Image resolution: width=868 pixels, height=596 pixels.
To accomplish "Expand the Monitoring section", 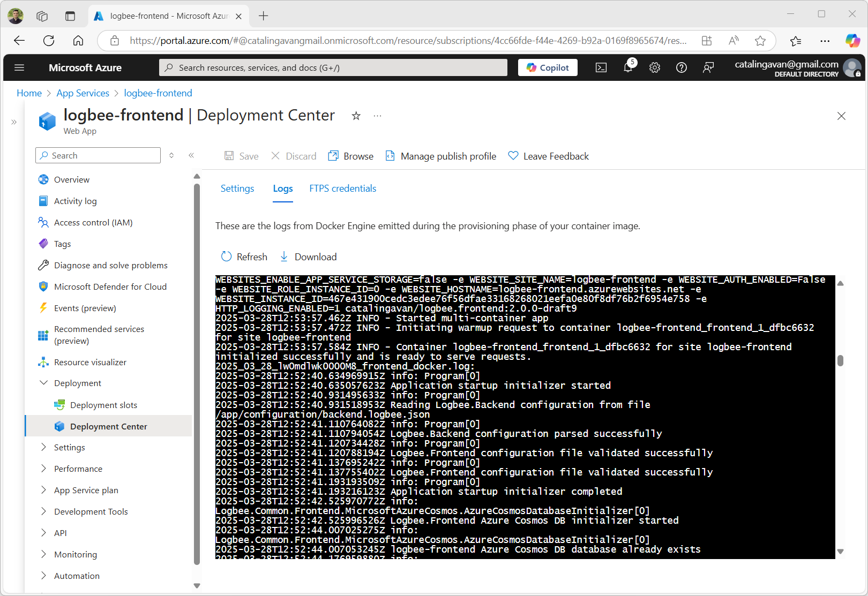I will [75, 554].
